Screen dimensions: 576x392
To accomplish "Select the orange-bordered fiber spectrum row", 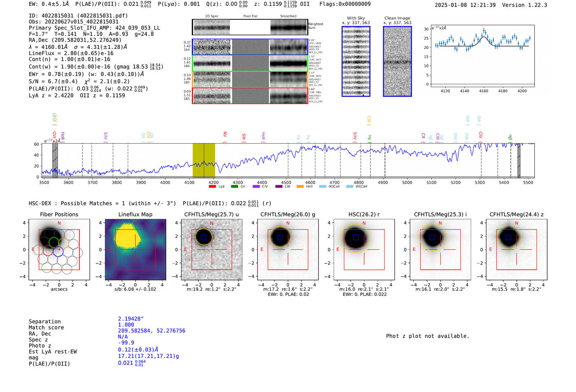I will 250,79.
